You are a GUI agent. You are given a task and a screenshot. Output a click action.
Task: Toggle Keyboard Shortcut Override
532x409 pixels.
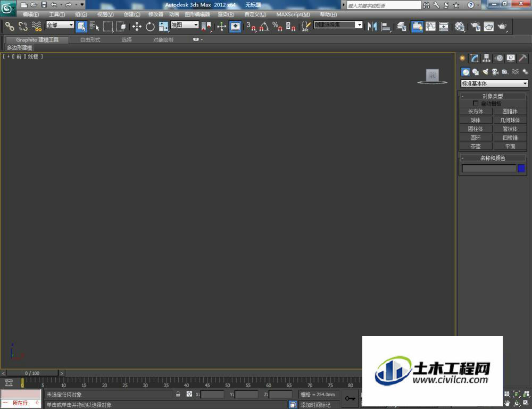pos(235,26)
